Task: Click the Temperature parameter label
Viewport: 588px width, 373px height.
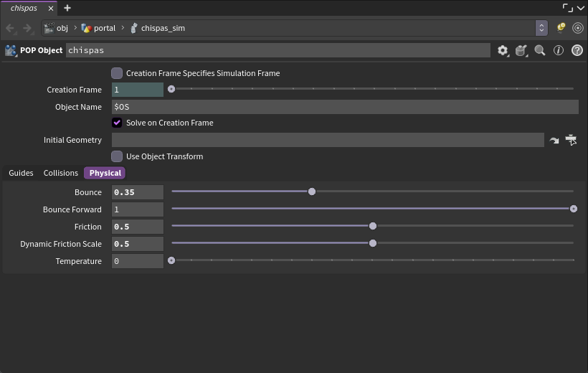Action: (x=79, y=261)
